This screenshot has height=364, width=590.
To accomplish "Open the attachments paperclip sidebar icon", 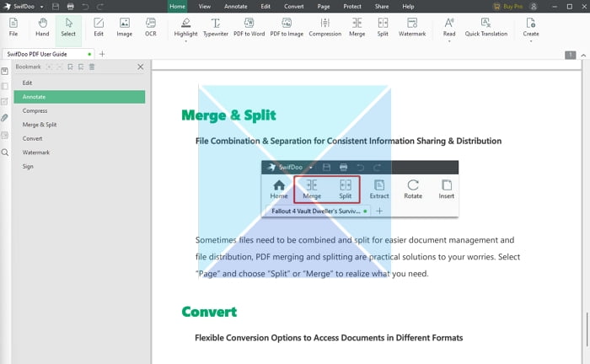I will pos(4,118).
